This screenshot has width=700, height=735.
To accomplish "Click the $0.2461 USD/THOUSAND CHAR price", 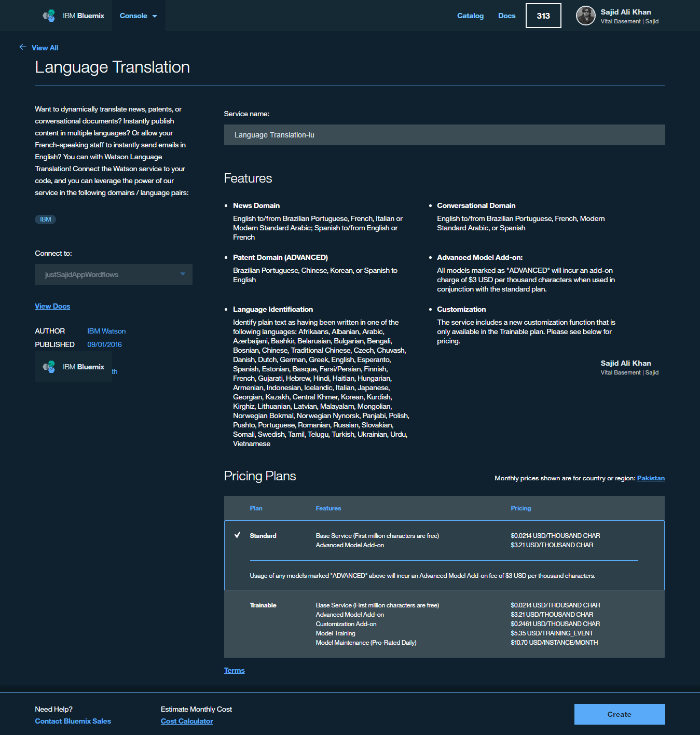I will coord(555,624).
